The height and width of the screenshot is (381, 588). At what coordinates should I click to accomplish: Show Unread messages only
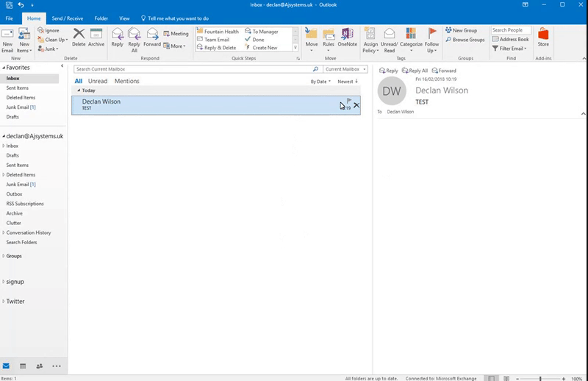(x=98, y=81)
